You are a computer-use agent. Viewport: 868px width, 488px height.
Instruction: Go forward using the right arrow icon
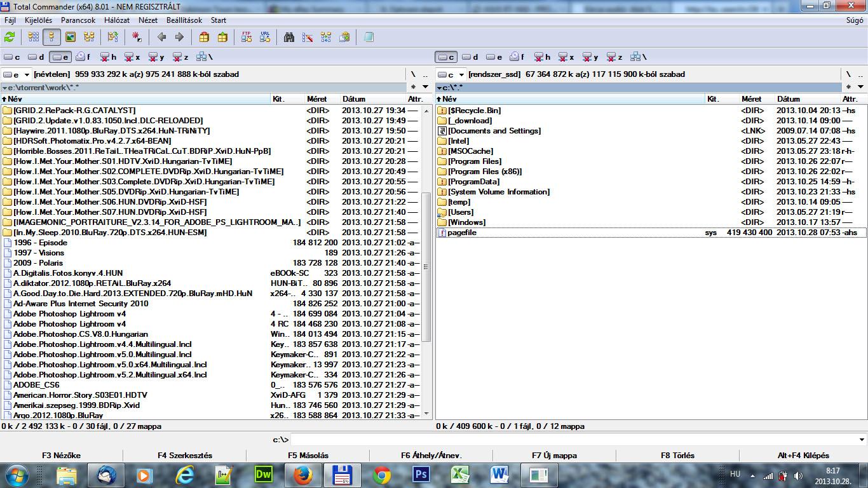[x=179, y=37]
